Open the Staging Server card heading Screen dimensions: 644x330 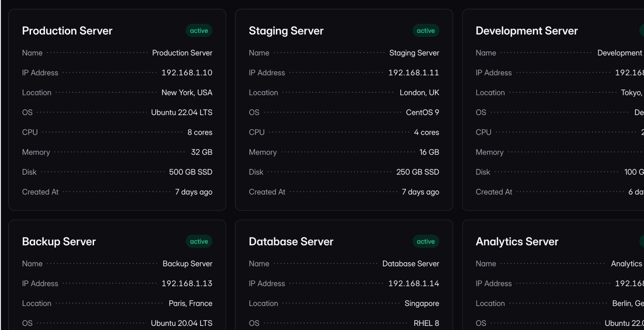(286, 31)
